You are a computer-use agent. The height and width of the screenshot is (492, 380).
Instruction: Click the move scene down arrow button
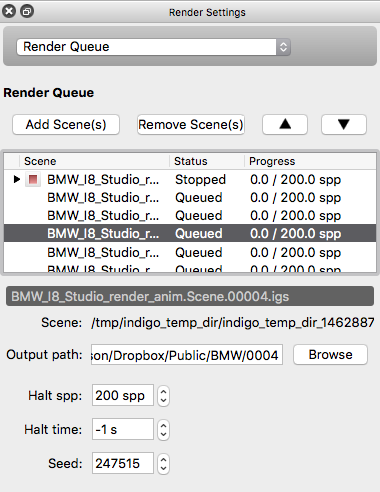click(x=344, y=125)
